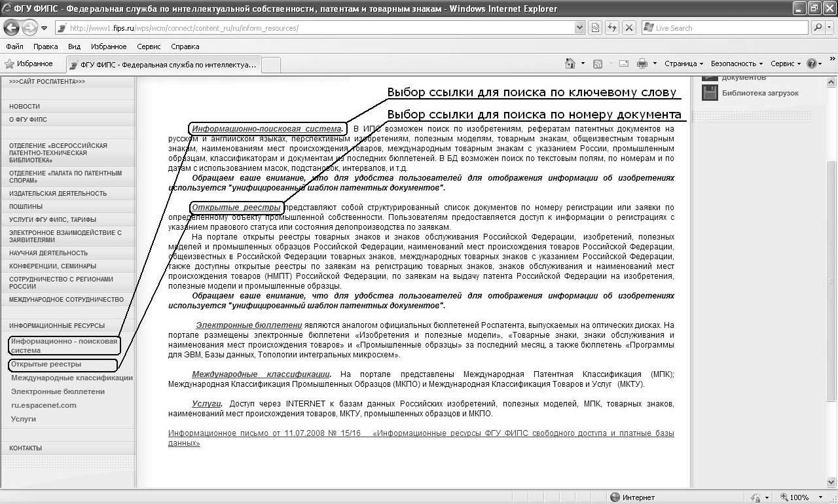Open the Справка menu
Screen dimensions: 838x504
tap(185, 46)
